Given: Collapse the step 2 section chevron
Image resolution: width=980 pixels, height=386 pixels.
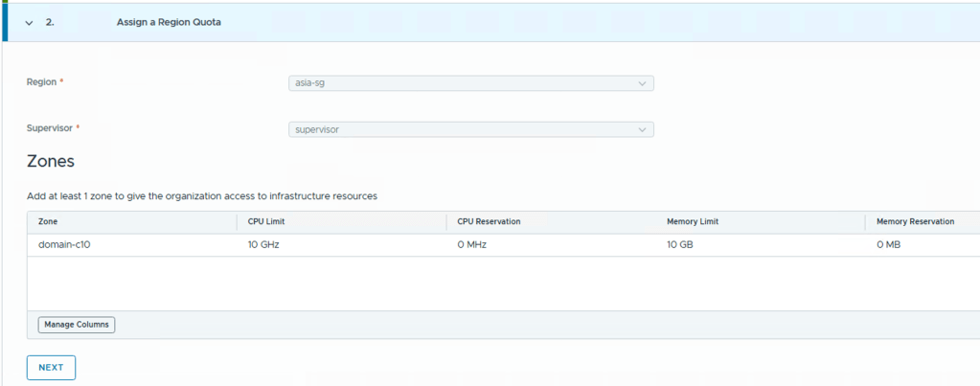Looking at the screenshot, I should pos(29,22).
